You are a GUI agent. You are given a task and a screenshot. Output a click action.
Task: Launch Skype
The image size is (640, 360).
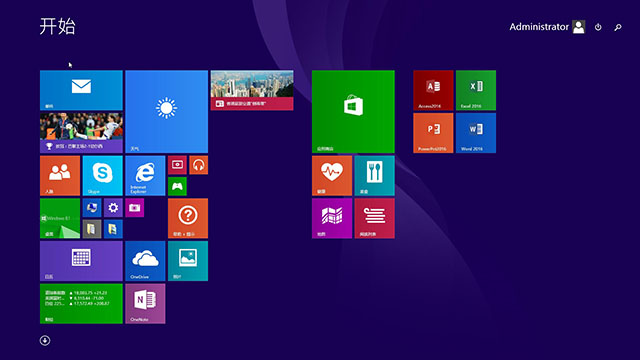point(102,176)
